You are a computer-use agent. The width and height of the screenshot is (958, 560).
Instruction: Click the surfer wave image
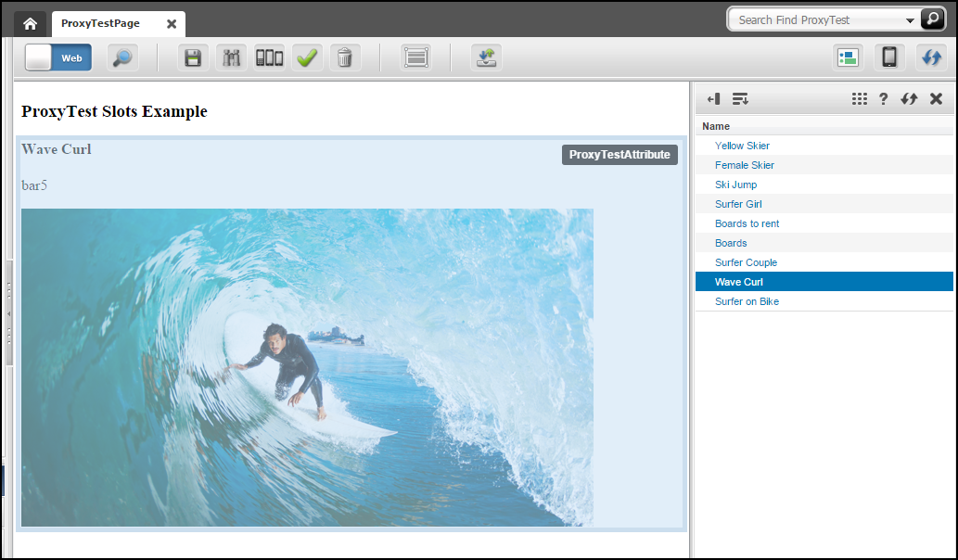pos(307,368)
